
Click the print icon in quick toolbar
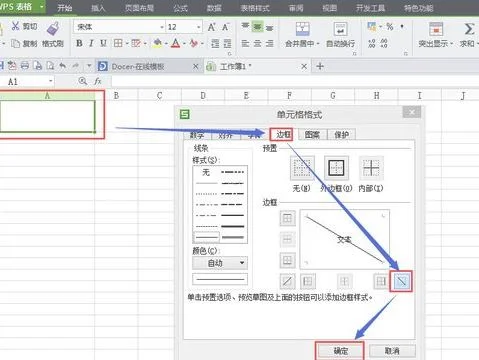25,66
